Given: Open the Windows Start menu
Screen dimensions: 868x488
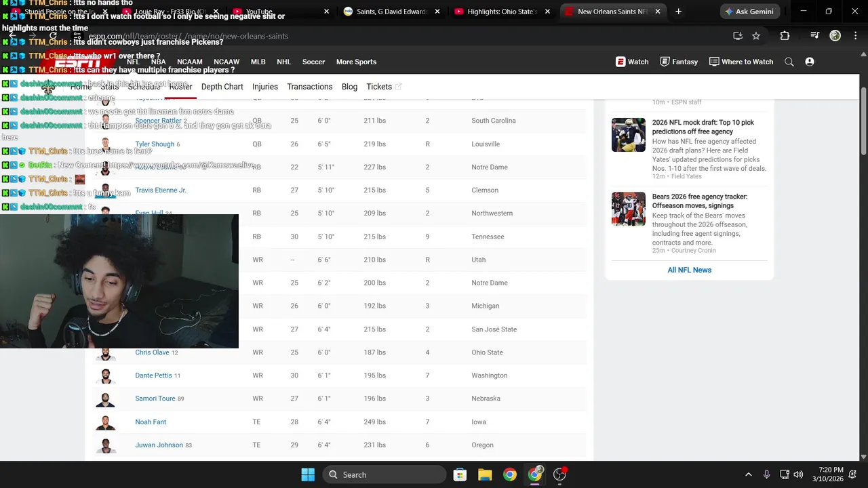Looking at the screenshot, I should [x=308, y=474].
